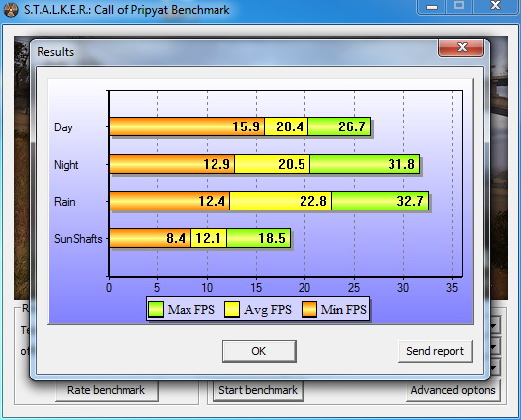The width and height of the screenshot is (521, 420).
Task: Open the topmost partially hidden dropdown arrow
Action: coord(494,325)
